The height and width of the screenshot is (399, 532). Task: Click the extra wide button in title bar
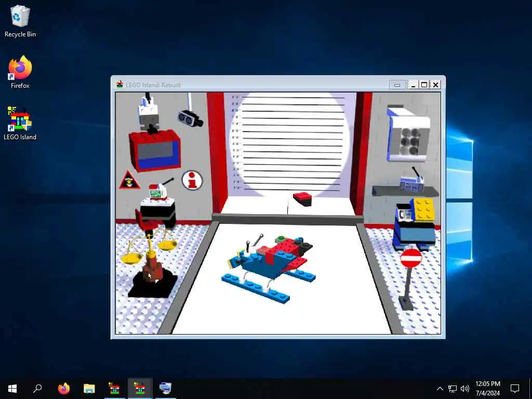(x=397, y=85)
